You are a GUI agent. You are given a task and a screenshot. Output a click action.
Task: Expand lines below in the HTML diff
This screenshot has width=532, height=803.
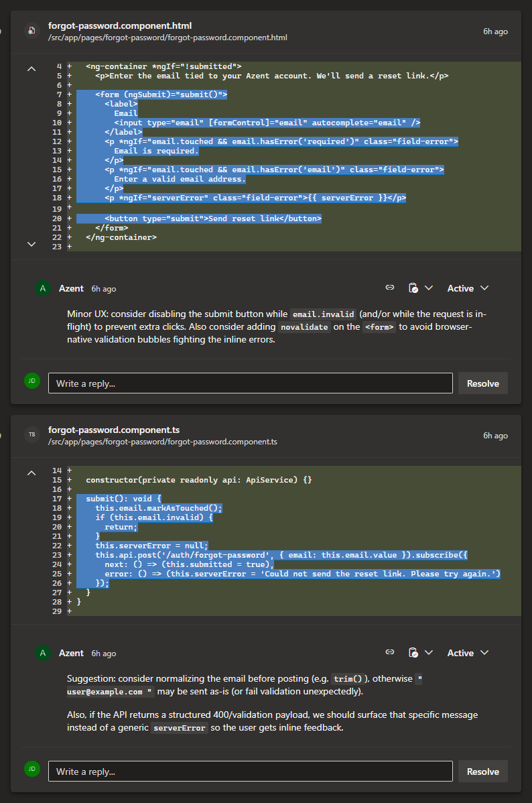(x=31, y=244)
